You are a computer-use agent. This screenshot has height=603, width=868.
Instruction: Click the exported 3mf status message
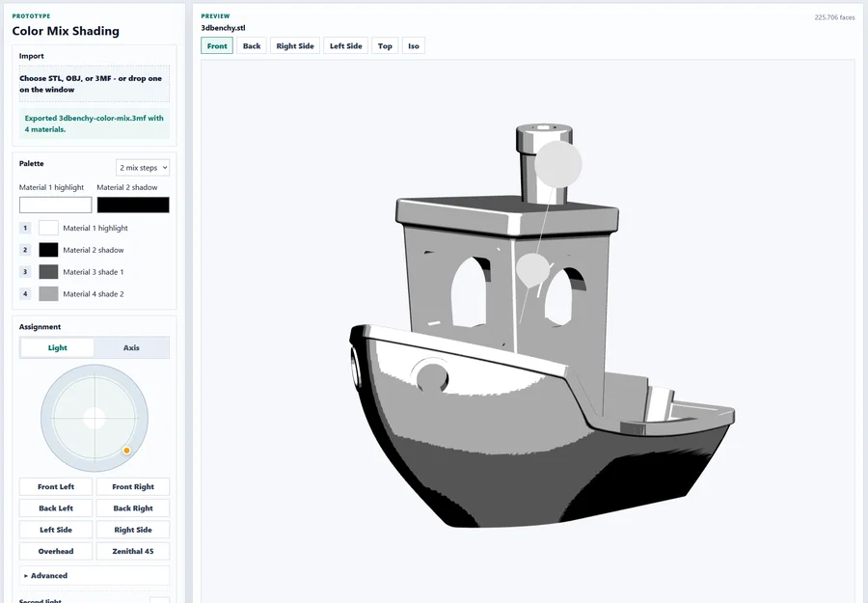[95, 123]
